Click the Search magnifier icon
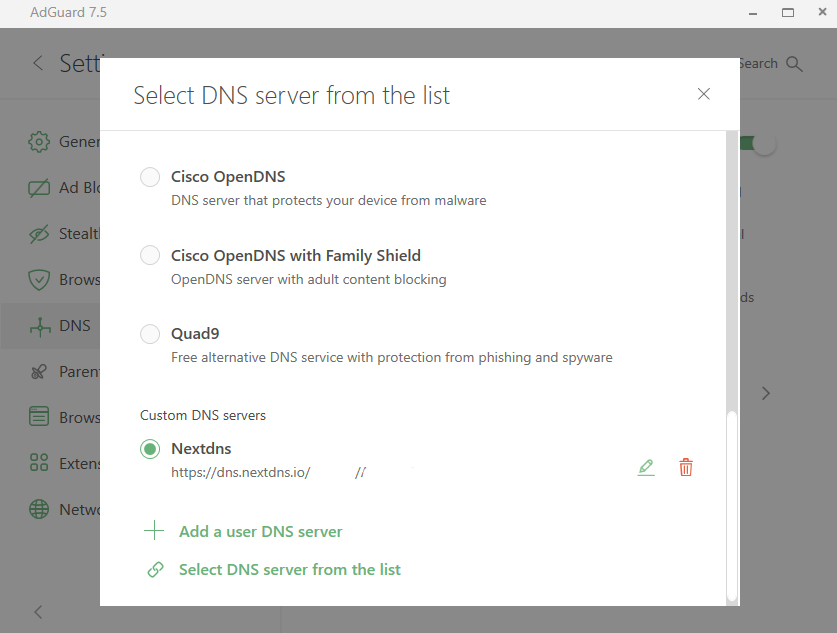Viewport: 837px width, 633px height. [x=795, y=64]
